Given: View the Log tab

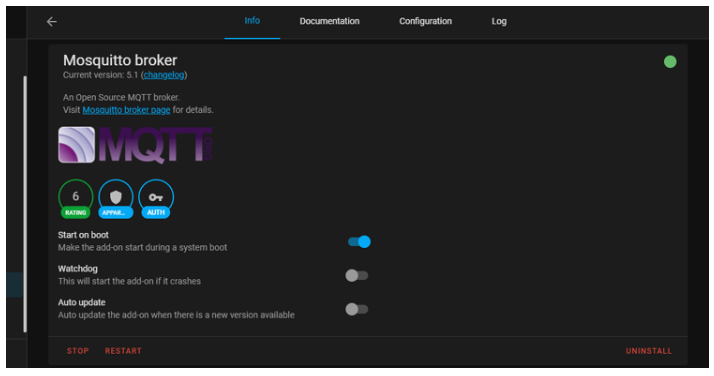Looking at the screenshot, I should point(499,21).
